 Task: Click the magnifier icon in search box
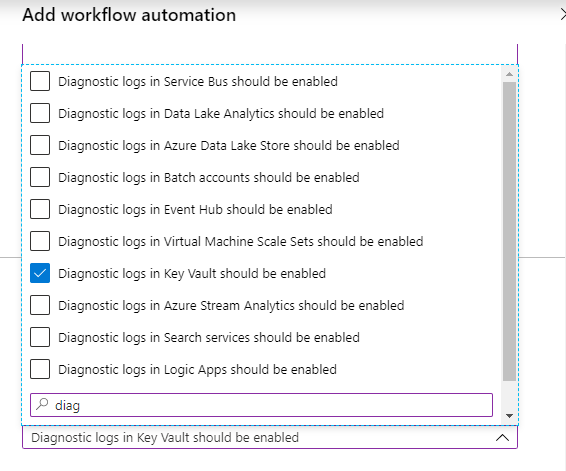pos(42,404)
